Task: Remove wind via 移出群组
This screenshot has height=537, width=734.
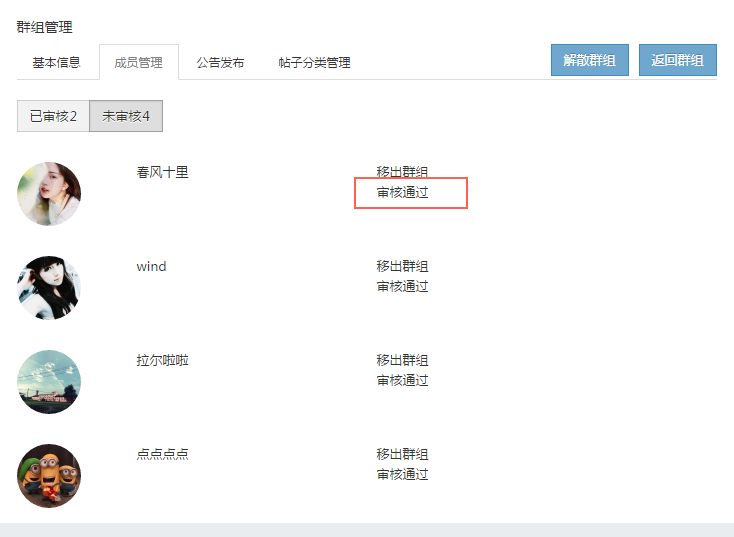Action: click(402, 266)
